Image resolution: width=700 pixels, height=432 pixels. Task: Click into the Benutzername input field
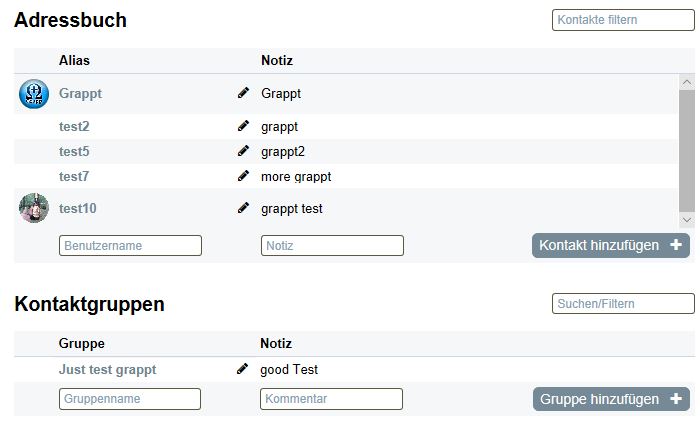point(130,245)
